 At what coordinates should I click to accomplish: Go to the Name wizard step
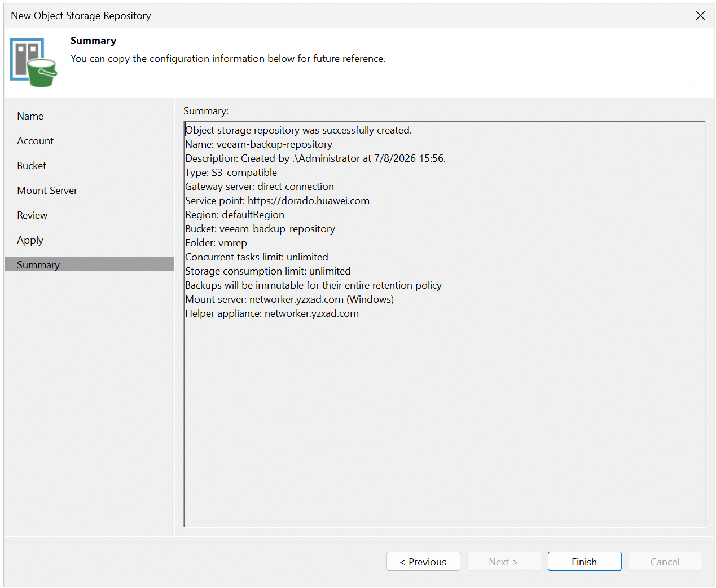[x=30, y=116]
